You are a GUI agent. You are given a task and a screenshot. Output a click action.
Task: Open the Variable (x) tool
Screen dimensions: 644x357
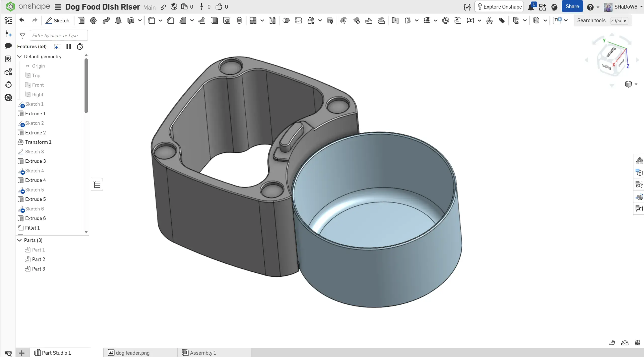coord(470,20)
